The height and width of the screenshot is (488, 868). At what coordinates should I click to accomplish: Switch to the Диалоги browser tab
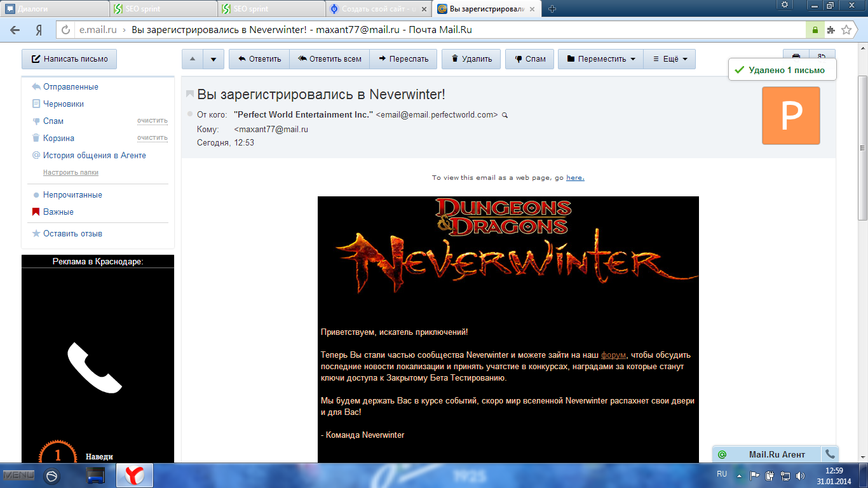(x=54, y=9)
